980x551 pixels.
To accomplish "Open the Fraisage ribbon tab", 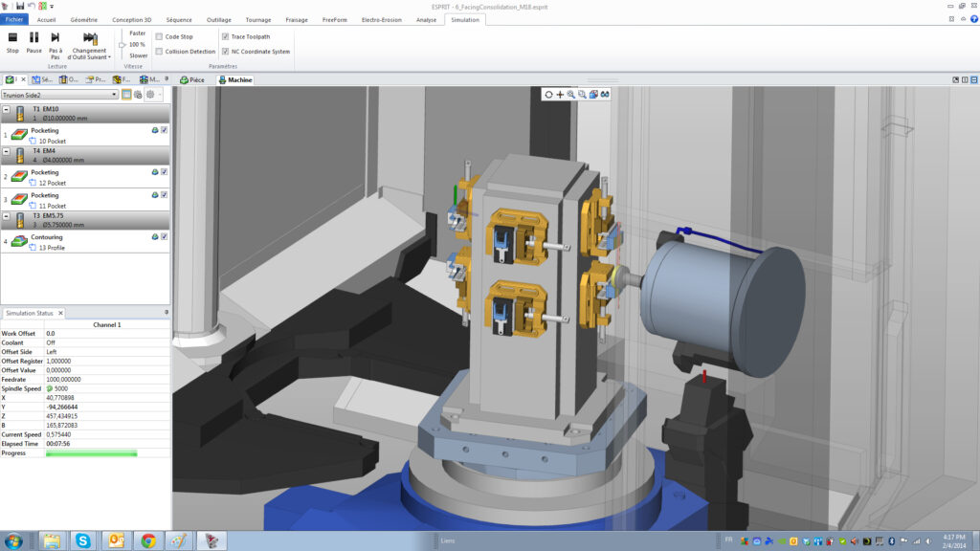I will [297, 19].
